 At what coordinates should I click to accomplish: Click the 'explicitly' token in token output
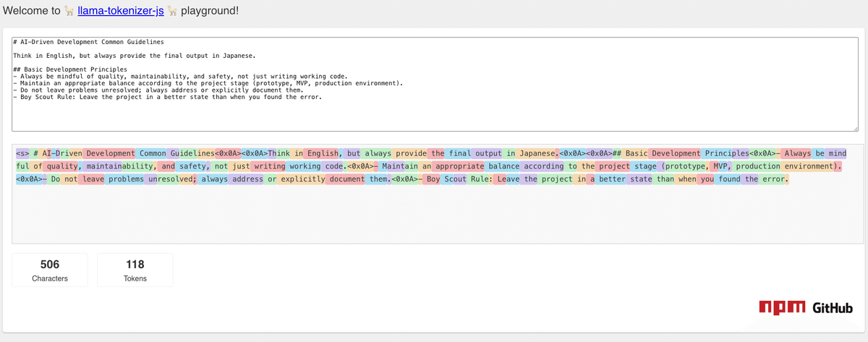click(300, 179)
